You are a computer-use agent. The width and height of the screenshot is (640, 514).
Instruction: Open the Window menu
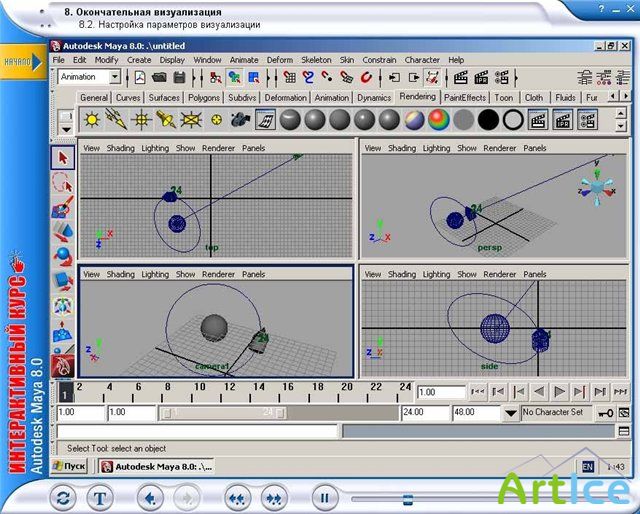point(207,60)
